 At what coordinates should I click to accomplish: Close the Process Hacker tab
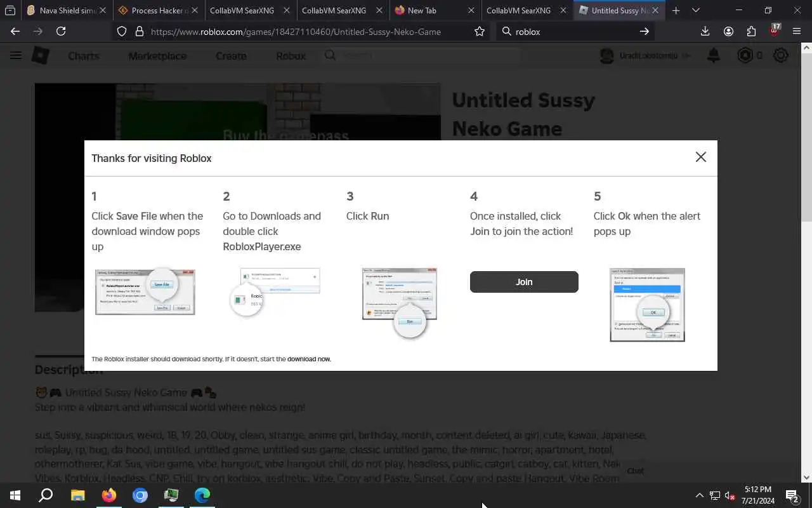pyautogui.click(x=195, y=10)
